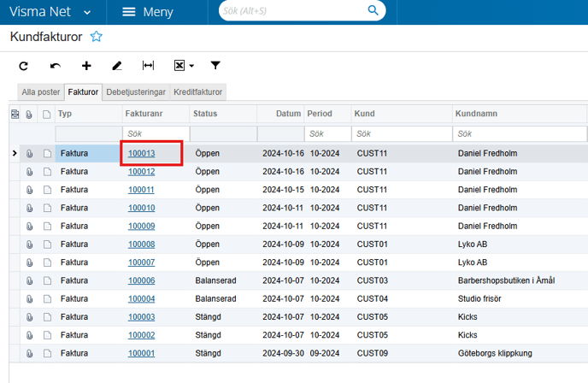Click the pencil Edit icon
The height and width of the screenshot is (383, 588).
(117, 66)
